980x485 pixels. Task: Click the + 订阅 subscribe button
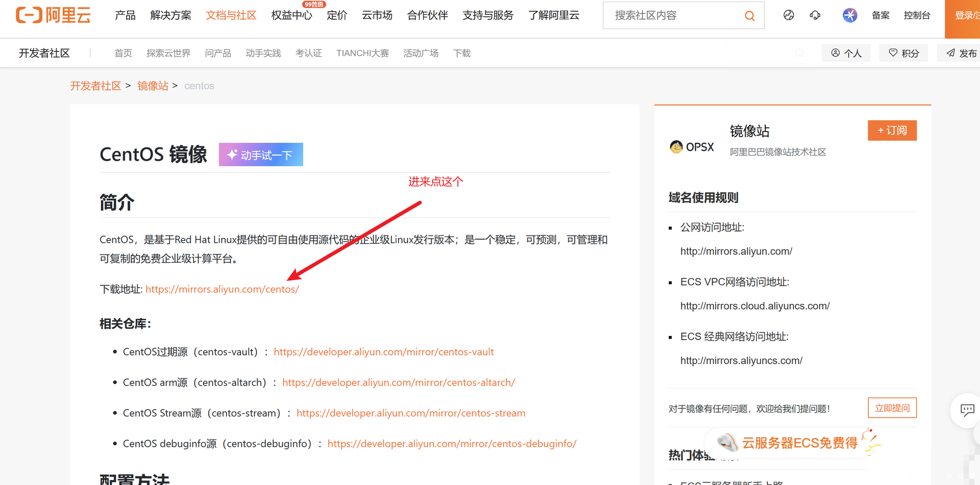[892, 131]
